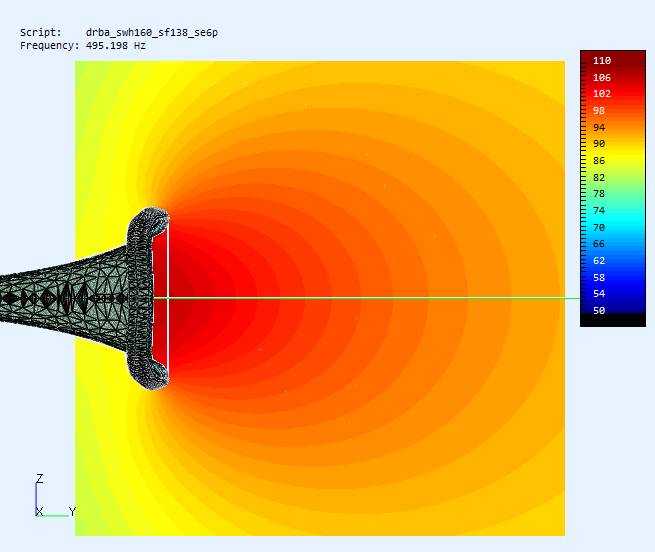
Task: Click the 58 level on color legend
Action: (x=599, y=277)
